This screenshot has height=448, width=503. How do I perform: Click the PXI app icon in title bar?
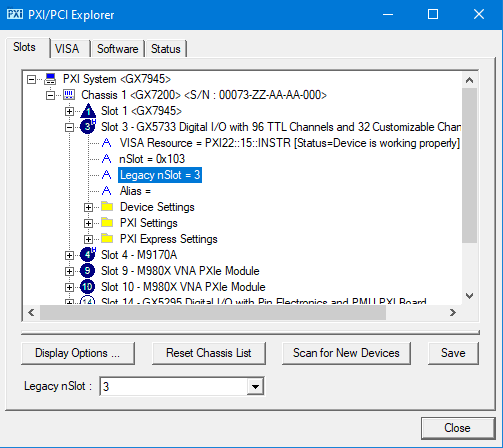[x=15, y=14]
